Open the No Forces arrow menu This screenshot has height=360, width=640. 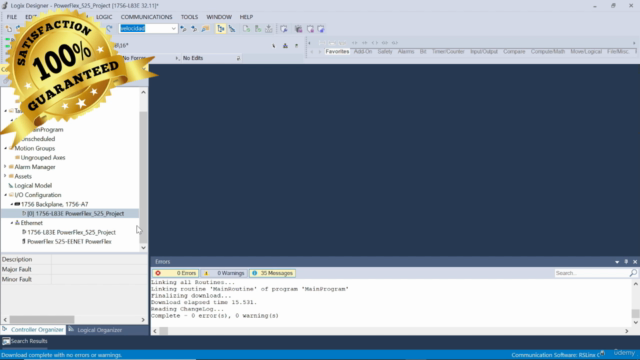pos(177,58)
